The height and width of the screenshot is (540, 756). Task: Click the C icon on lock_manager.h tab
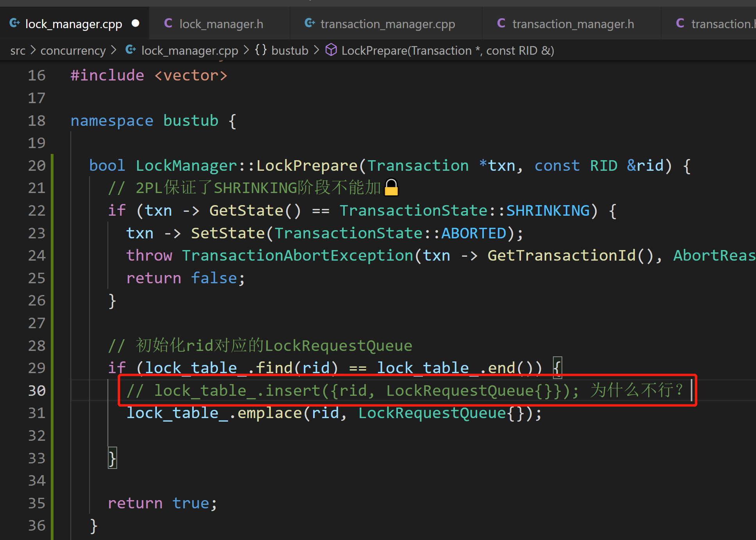168,23
